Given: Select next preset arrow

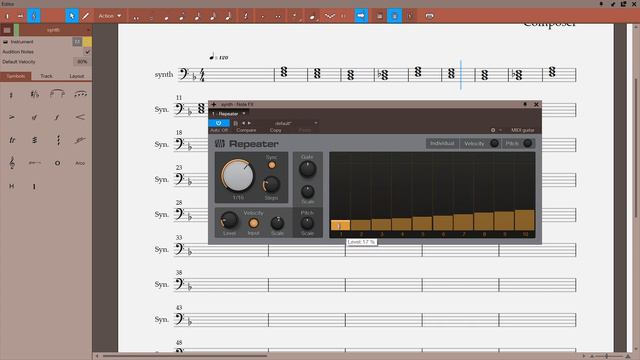Looking at the screenshot, I should (249, 123).
